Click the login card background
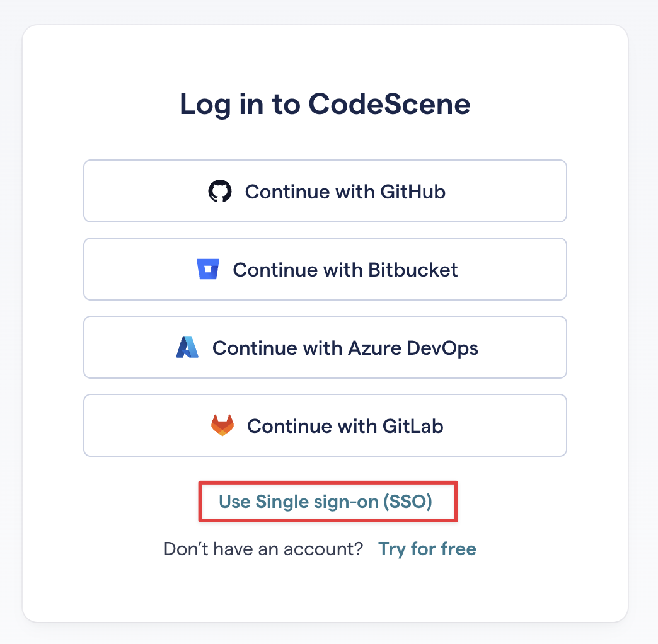 [325, 592]
